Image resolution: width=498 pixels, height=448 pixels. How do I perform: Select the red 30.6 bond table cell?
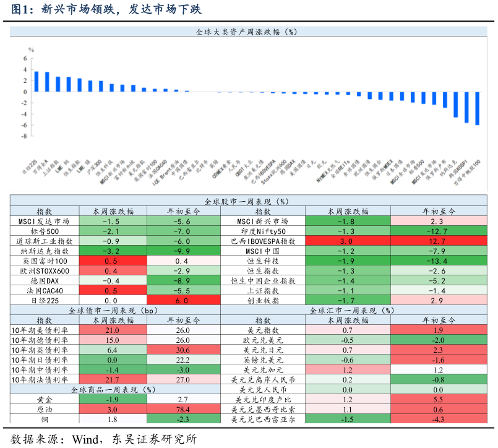pyautogui.click(x=182, y=350)
